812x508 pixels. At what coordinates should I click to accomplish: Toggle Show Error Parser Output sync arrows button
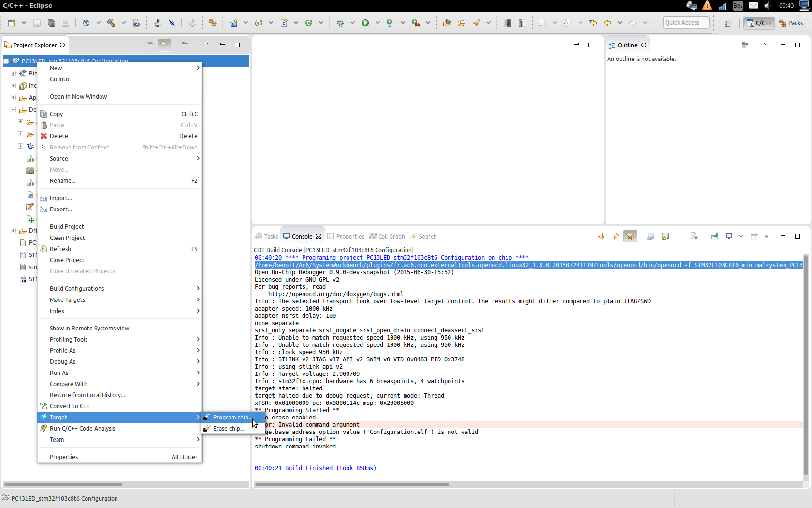click(x=630, y=236)
